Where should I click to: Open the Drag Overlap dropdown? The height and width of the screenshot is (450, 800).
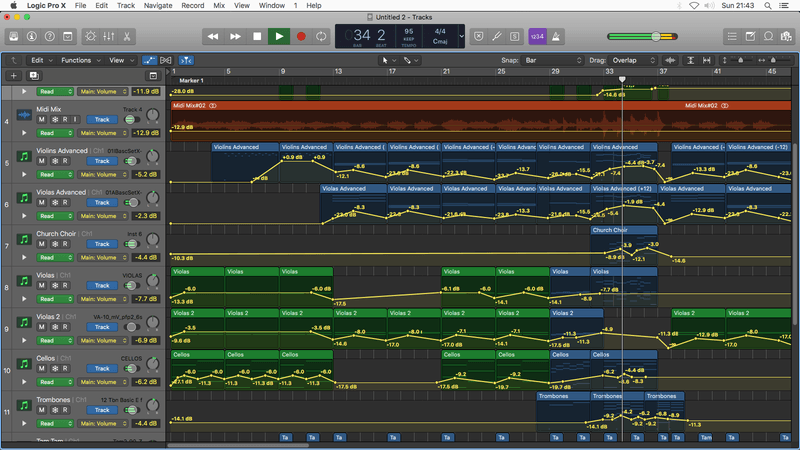633,60
